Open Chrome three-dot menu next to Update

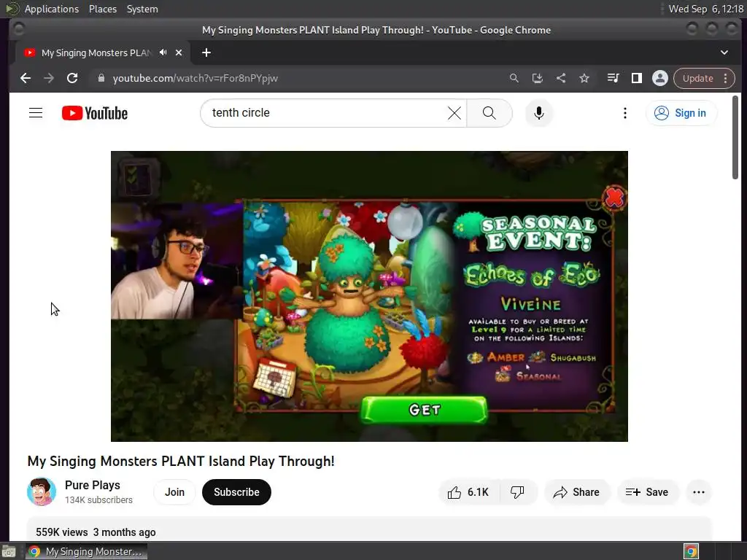[x=726, y=78]
